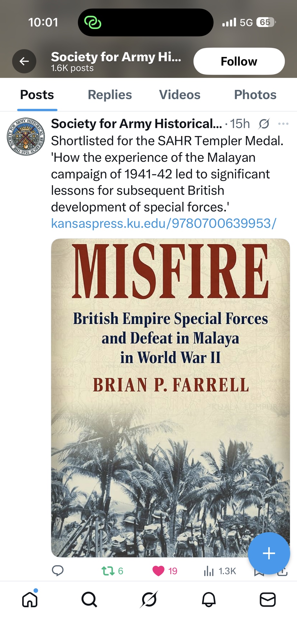Open Grok from the bottom navigation

[x=149, y=600]
